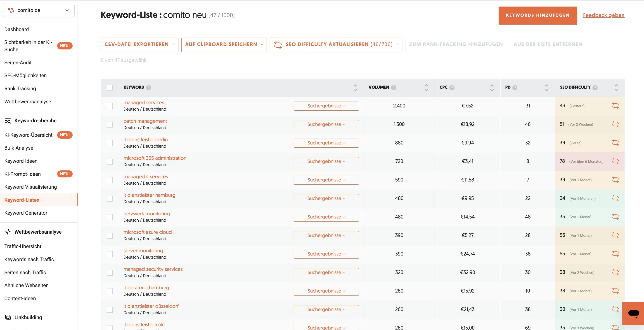Click help icon next to PD header

point(515,88)
